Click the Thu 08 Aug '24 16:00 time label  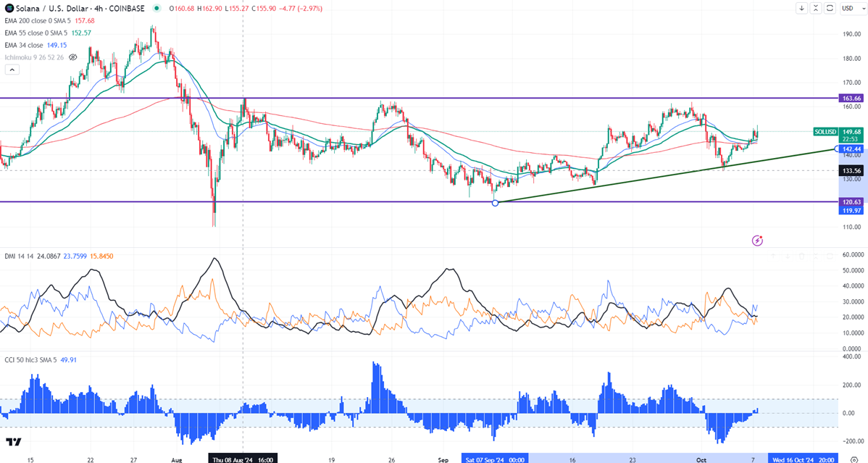pyautogui.click(x=243, y=459)
